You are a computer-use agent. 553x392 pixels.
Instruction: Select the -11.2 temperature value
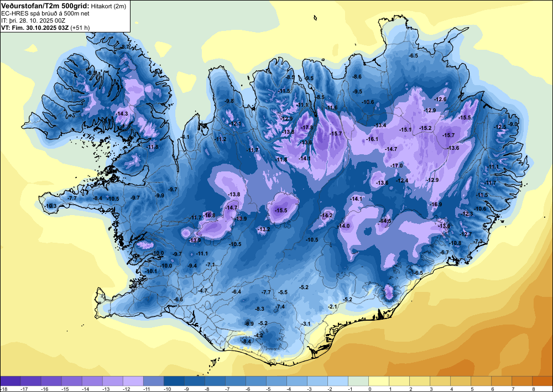(x=221, y=139)
